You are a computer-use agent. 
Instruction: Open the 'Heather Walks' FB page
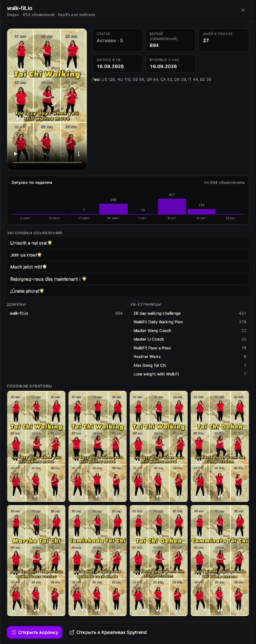click(190, 357)
